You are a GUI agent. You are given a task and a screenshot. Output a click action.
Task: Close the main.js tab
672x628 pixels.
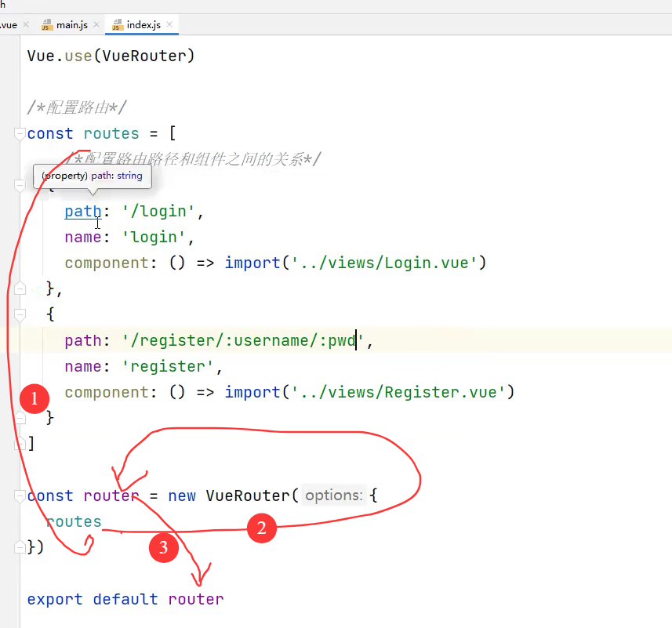[96, 25]
